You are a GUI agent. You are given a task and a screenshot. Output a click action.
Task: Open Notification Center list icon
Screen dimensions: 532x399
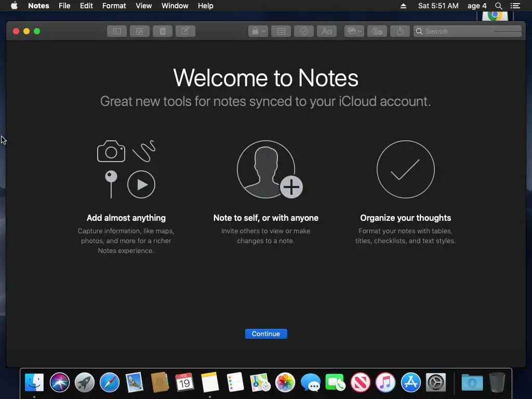point(515,6)
